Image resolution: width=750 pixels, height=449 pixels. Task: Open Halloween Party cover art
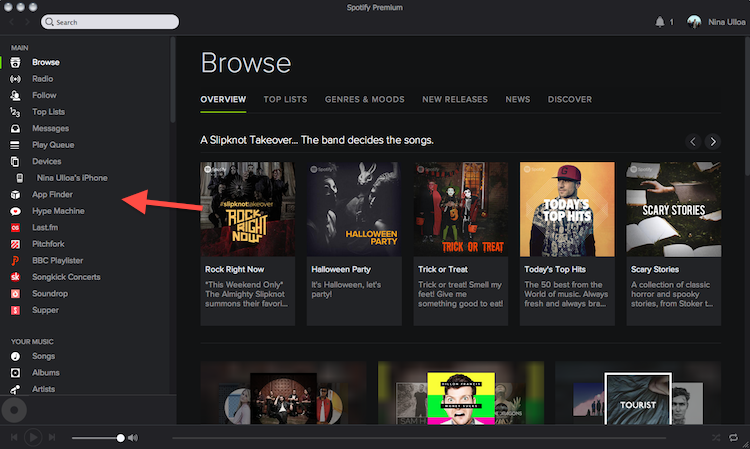(x=354, y=209)
